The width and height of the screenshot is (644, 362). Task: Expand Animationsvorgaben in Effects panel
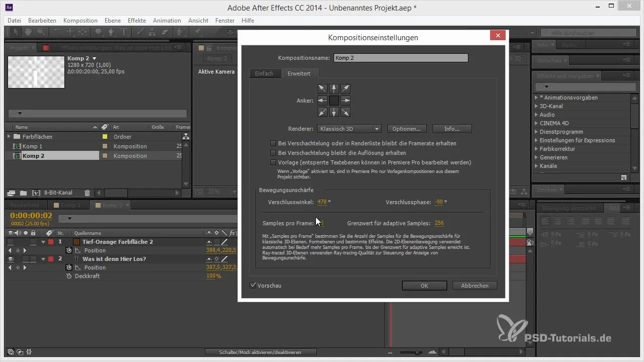click(x=536, y=98)
